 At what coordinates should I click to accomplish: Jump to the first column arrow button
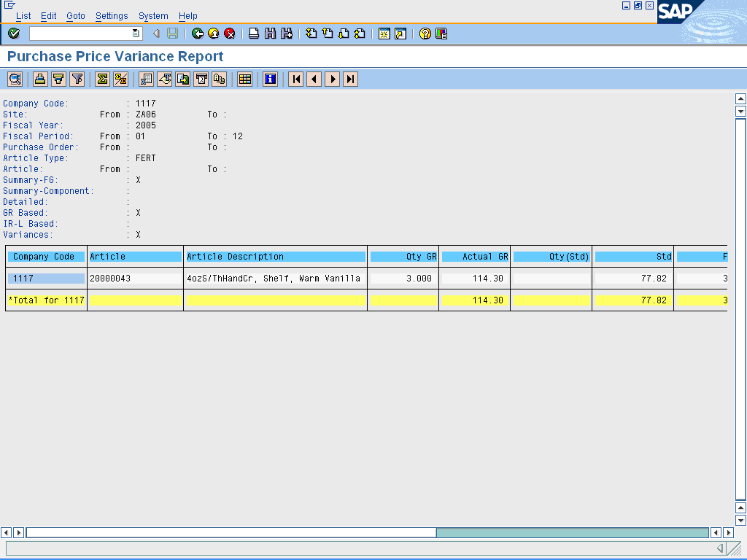click(296, 79)
